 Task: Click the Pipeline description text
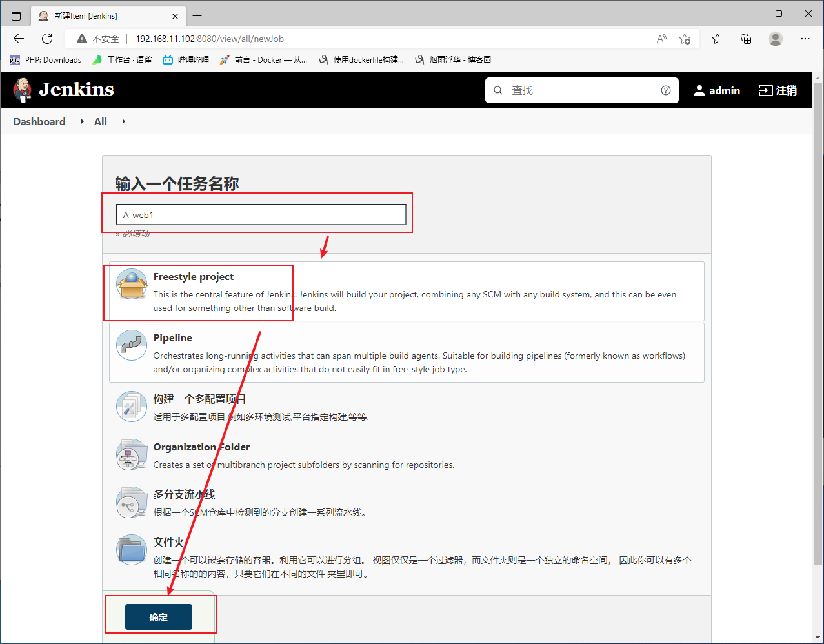point(419,362)
